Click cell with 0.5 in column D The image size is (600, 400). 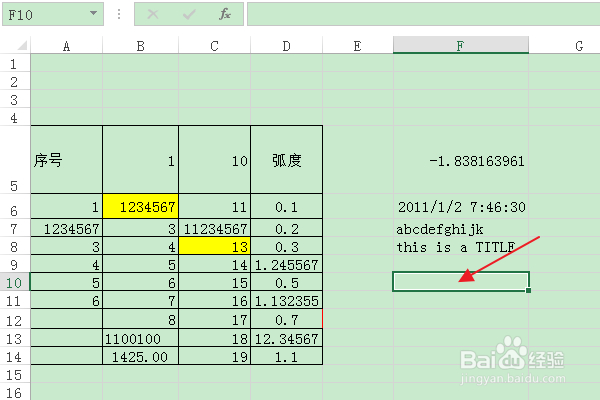[287, 282]
